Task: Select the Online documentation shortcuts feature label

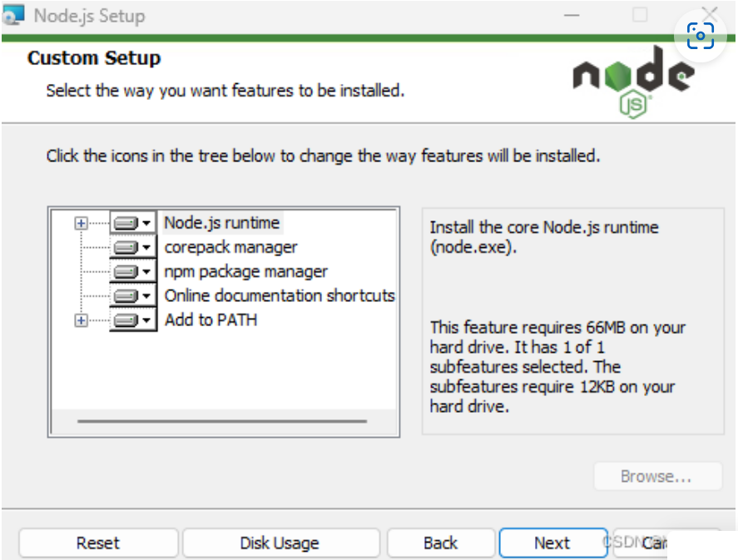Action: 280,296
